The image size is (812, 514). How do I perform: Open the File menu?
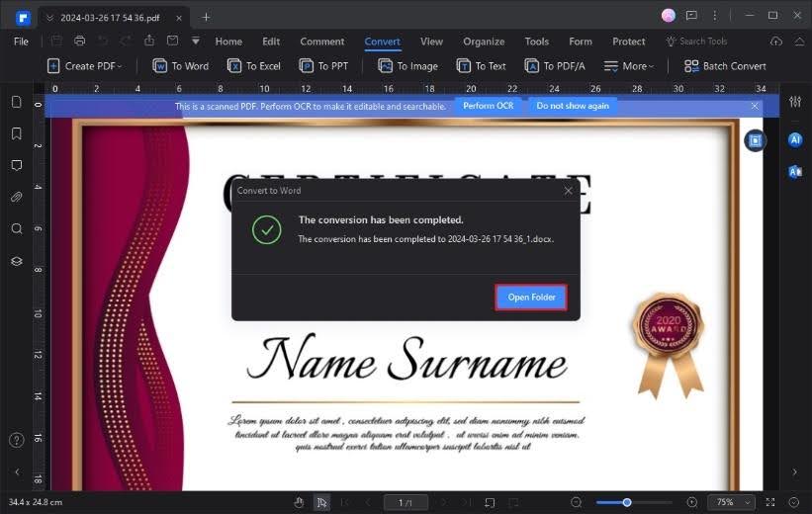coord(21,42)
